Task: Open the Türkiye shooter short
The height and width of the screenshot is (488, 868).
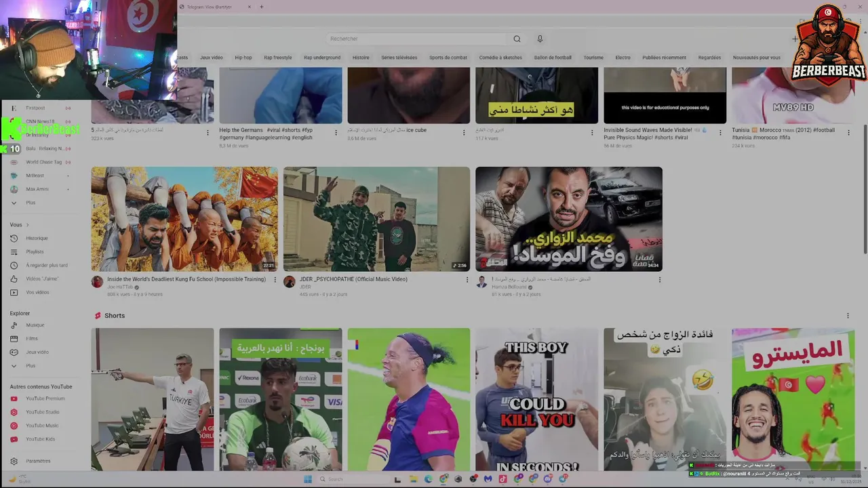Action: 153,400
